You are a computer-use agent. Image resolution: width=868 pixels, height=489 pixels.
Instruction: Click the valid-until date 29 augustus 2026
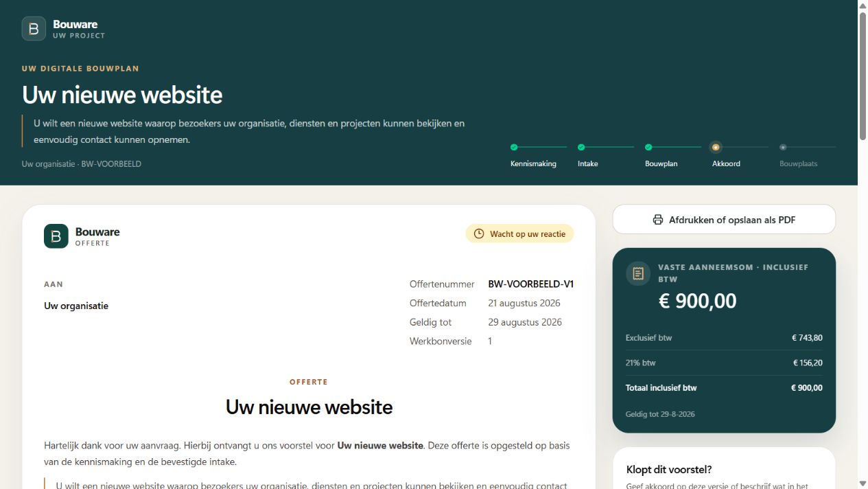click(x=525, y=323)
